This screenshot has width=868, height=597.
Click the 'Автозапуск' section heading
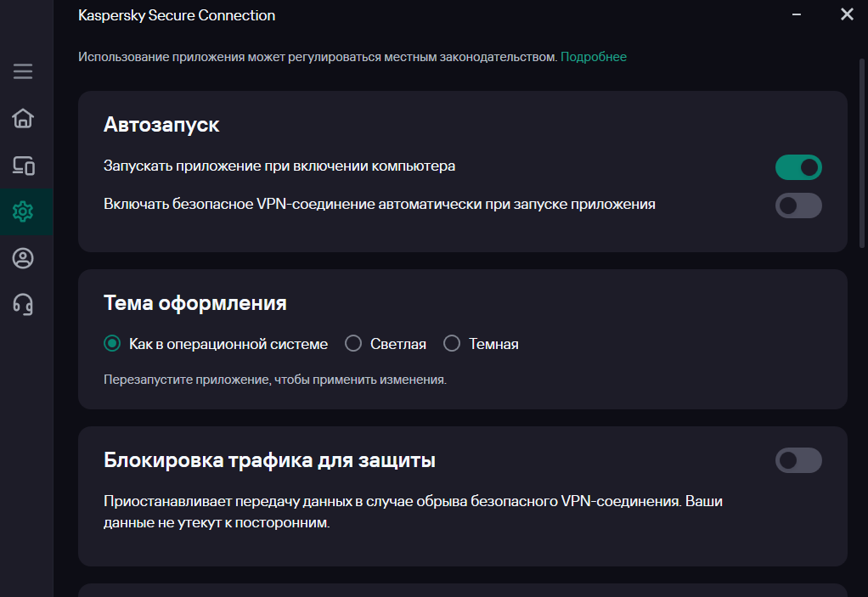[x=161, y=125]
